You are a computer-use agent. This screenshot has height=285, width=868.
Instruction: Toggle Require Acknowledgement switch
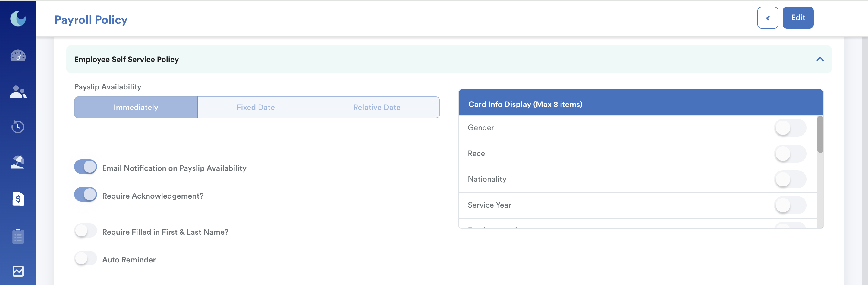(x=86, y=194)
